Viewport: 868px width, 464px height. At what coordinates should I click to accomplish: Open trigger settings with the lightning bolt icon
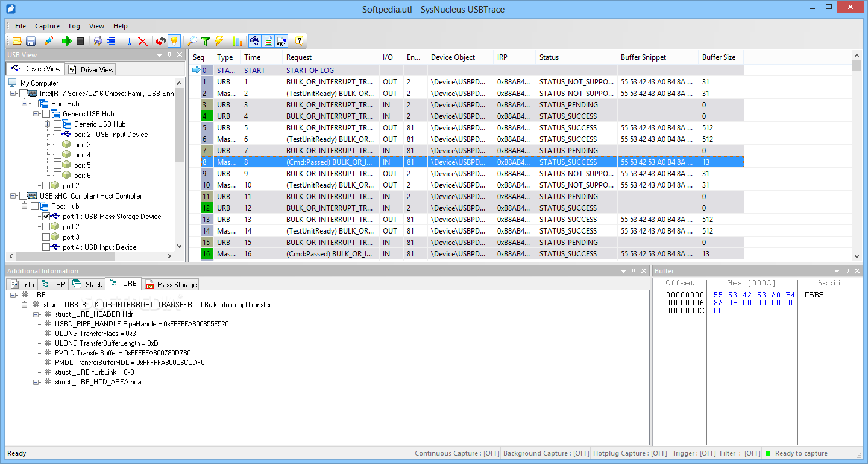click(x=219, y=41)
